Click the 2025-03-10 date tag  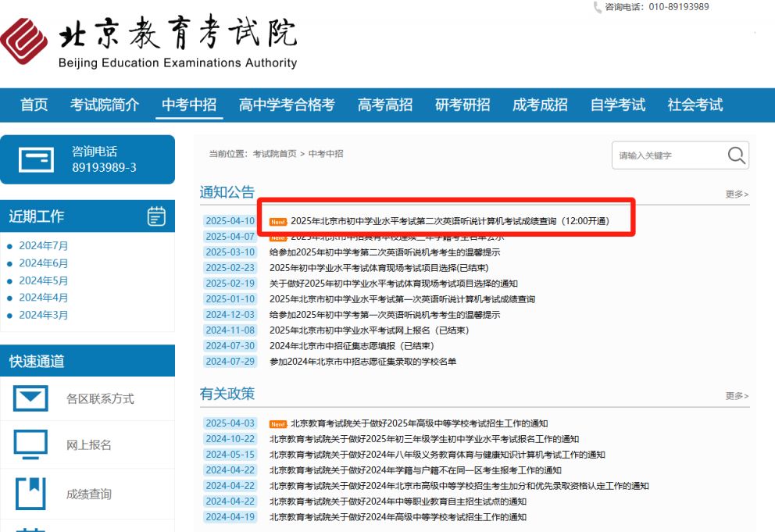point(230,252)
